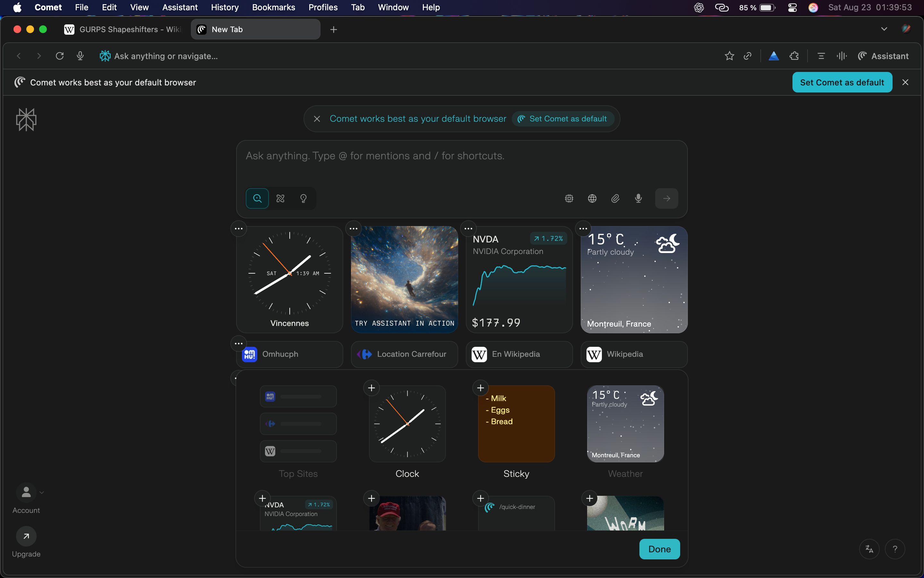Add the NVDA stock widget with plus
This screenshot has height=578, width=924.
[262, 498]
